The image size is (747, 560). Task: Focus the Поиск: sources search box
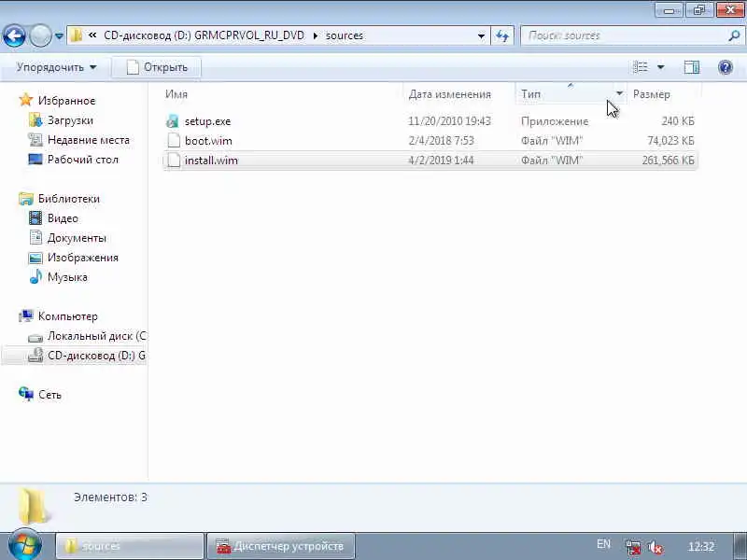623,35
